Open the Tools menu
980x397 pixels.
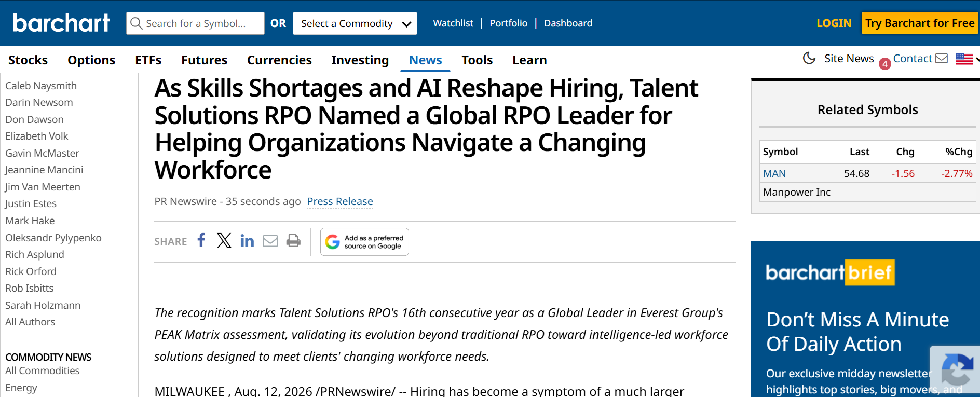click(477, 60)
